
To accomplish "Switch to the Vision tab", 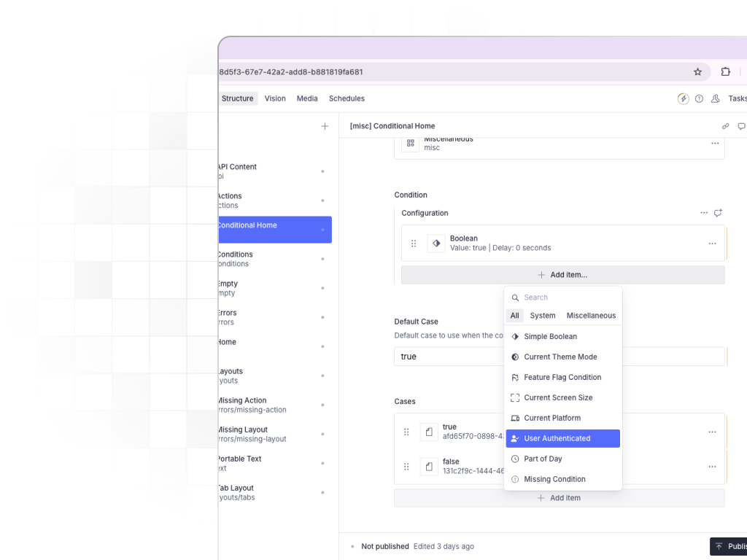I will click(275, 98).
